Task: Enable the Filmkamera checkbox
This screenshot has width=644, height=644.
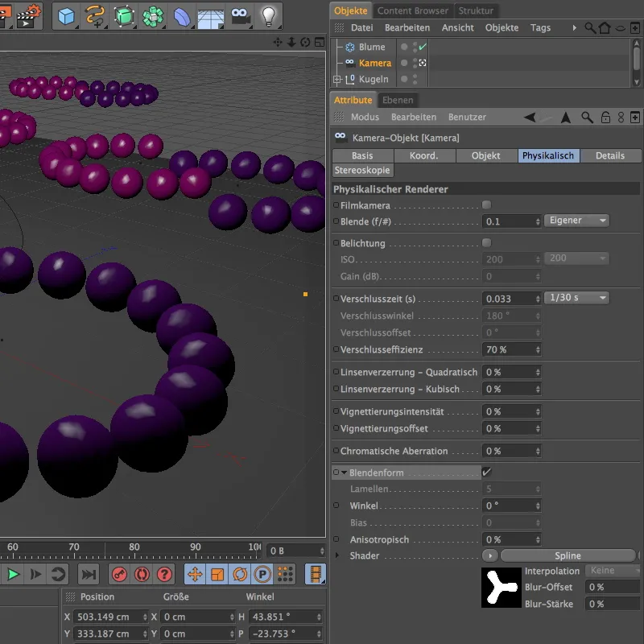Action: [487, 205]
